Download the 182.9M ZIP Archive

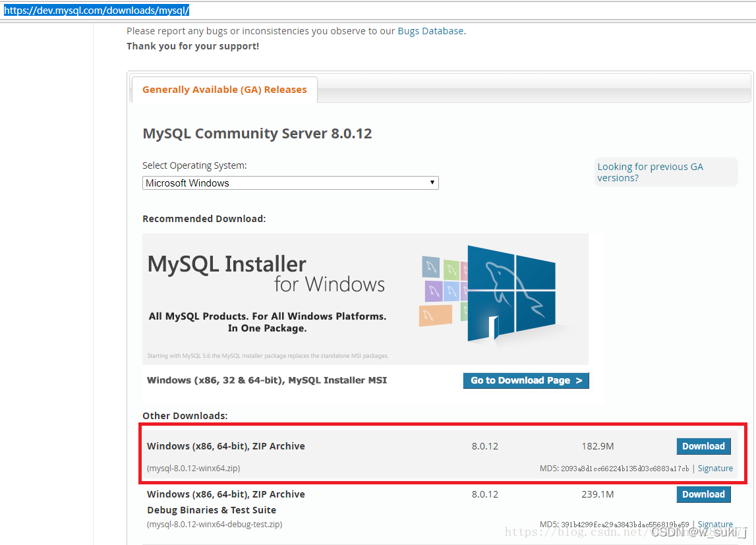point(703,446)
